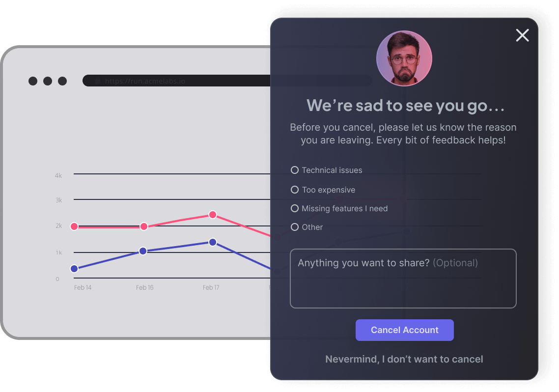Click the blue data point above Feb 17

213,242
